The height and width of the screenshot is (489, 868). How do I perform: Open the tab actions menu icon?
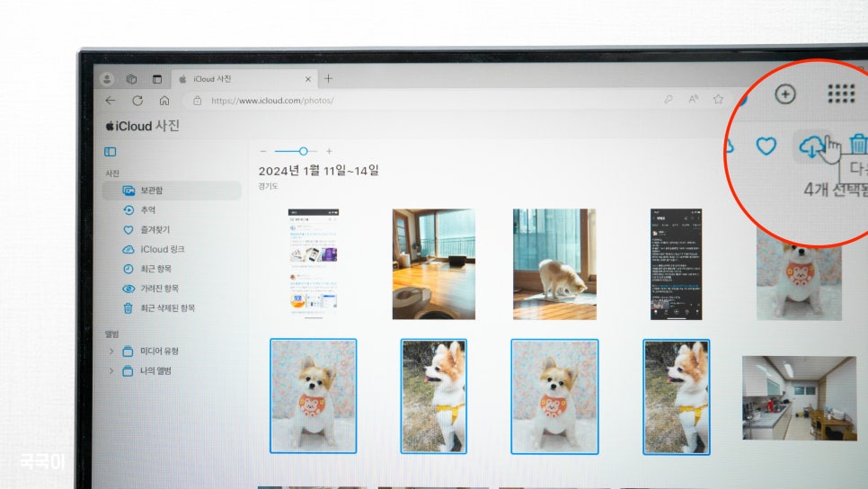[157, 79]
